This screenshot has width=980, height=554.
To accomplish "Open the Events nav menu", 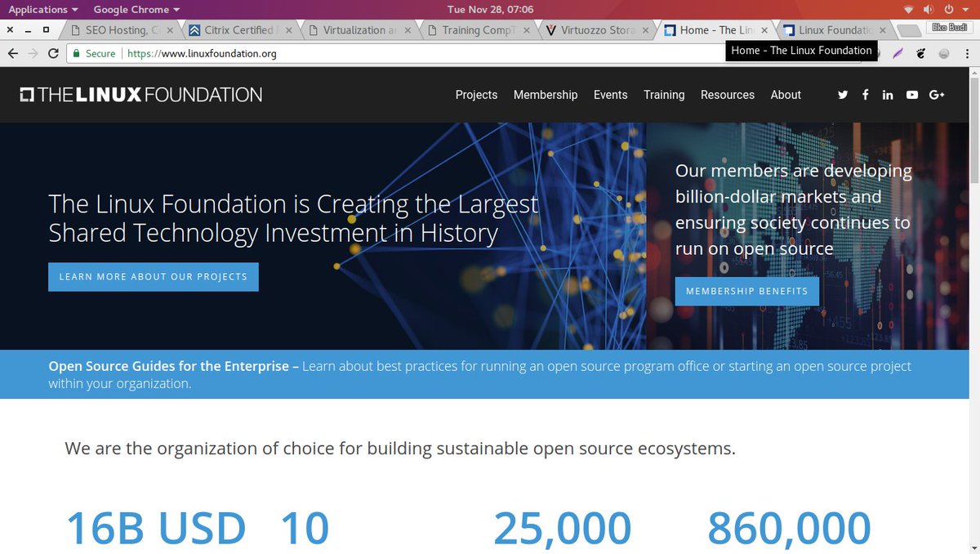I will pos(611,95).
